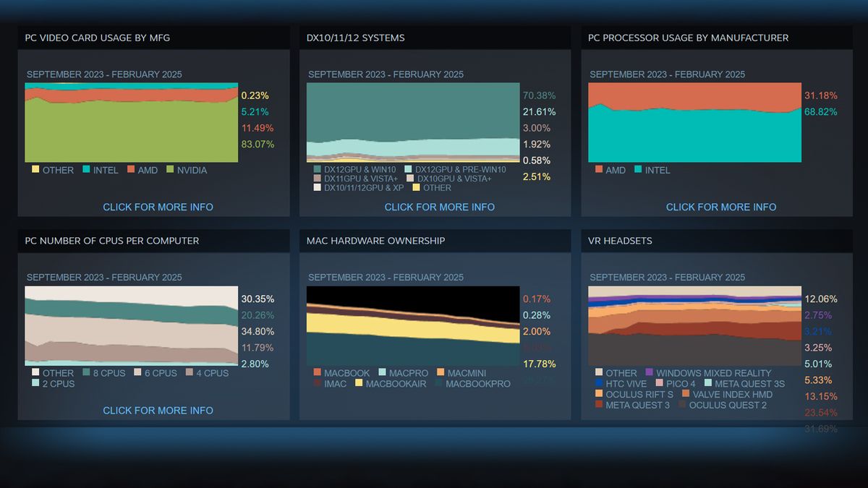Click More Info link under Video Card Usage
Image resolution: width=868 pixels, height=488 pixels.
(x=158, y=207)
